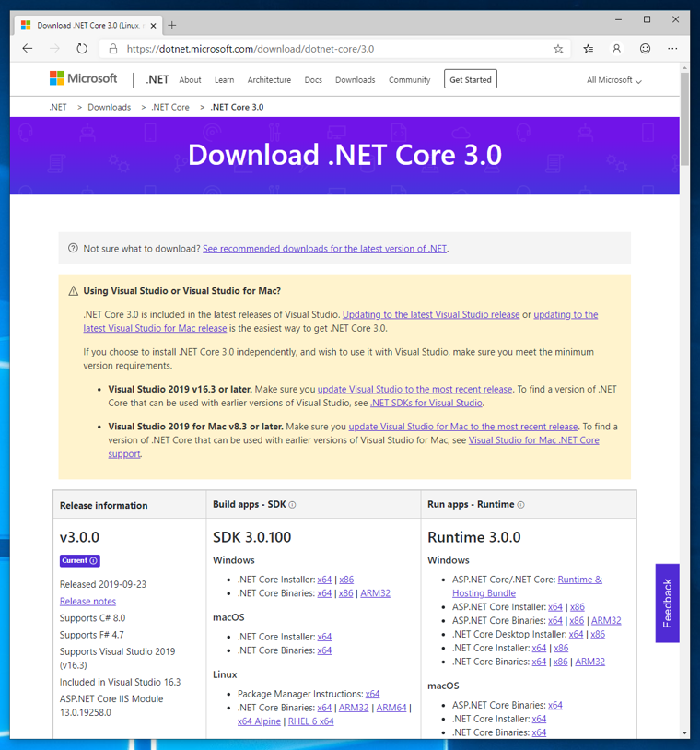
Task: Click the vertical scrollbar thumb
Action: pyautogui.click(x=684, y=119)
